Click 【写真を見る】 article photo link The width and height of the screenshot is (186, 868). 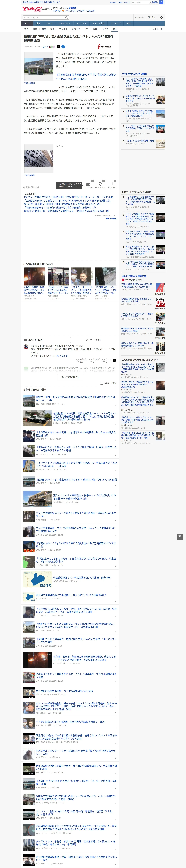coord(86,77)
